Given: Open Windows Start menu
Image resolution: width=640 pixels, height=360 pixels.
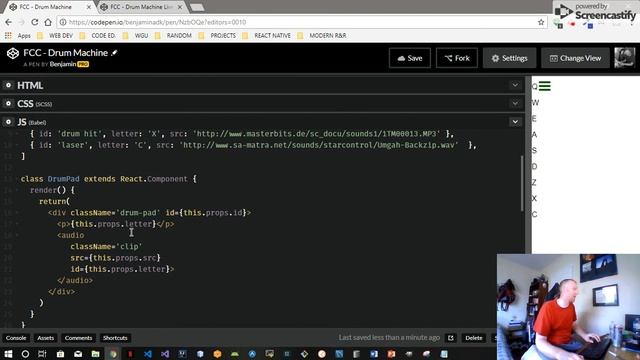Looking at the screenshot, I should point(8,354).
